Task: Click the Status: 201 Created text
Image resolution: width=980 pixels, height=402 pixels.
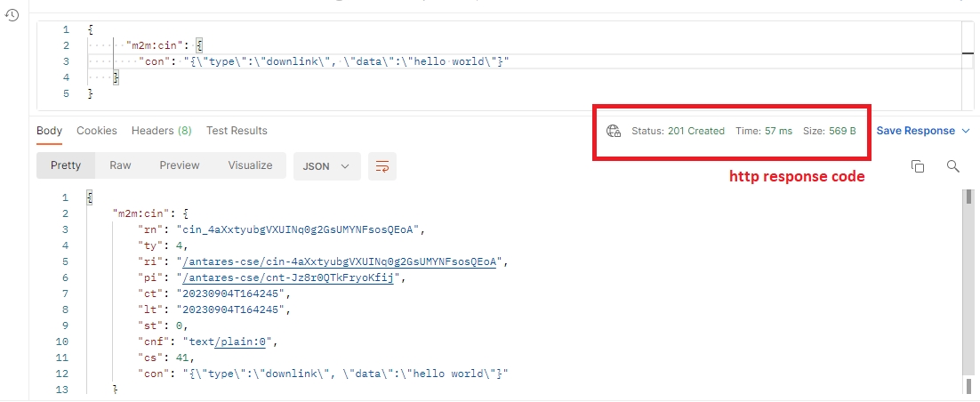Action: (679, 131)
